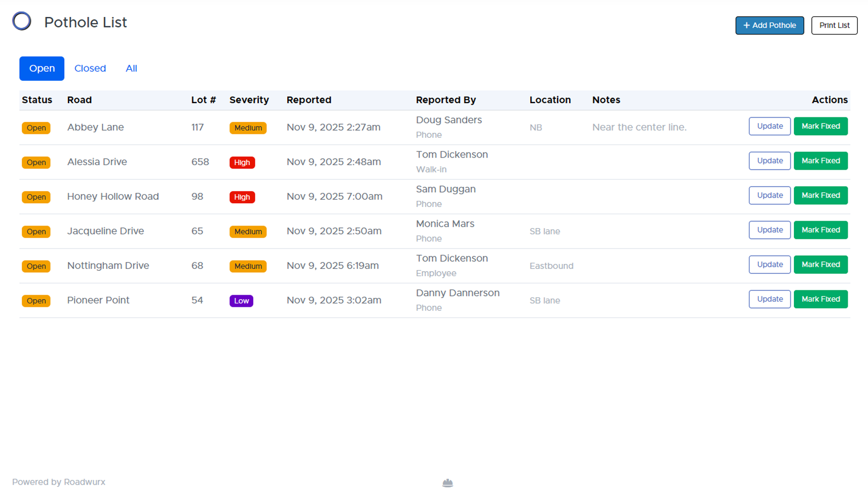This screenshot has width=868, height=494.
Task: Click the High severity badge for Alessia Drive
Action: (x=242, y=162)
